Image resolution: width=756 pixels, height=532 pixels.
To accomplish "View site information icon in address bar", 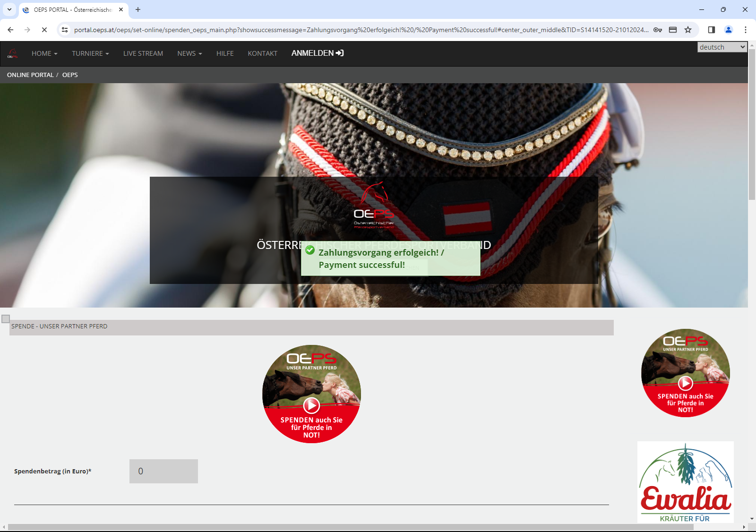I will point(65,30).
